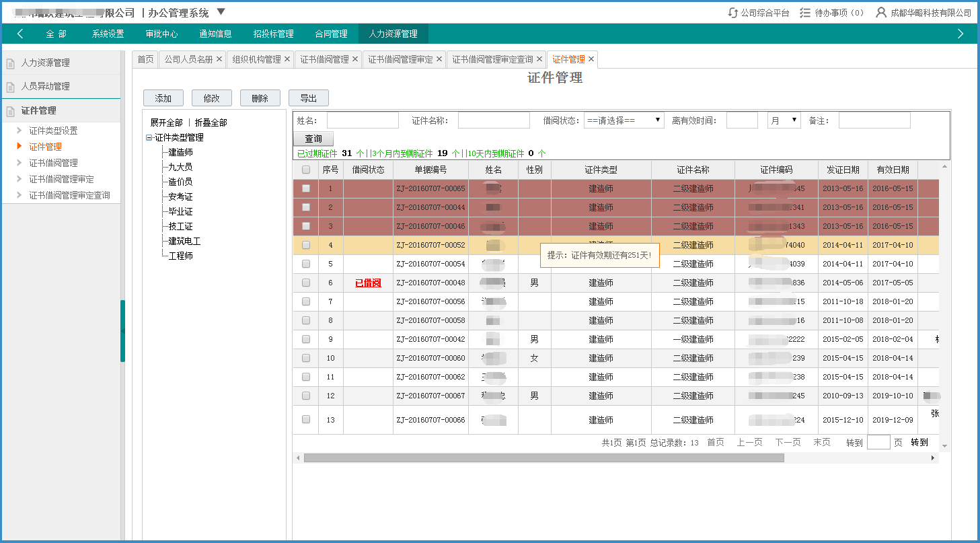Click the 添加 button
Image resolution: width=980 pixels, height=543 pixels.
click(163, 98)
